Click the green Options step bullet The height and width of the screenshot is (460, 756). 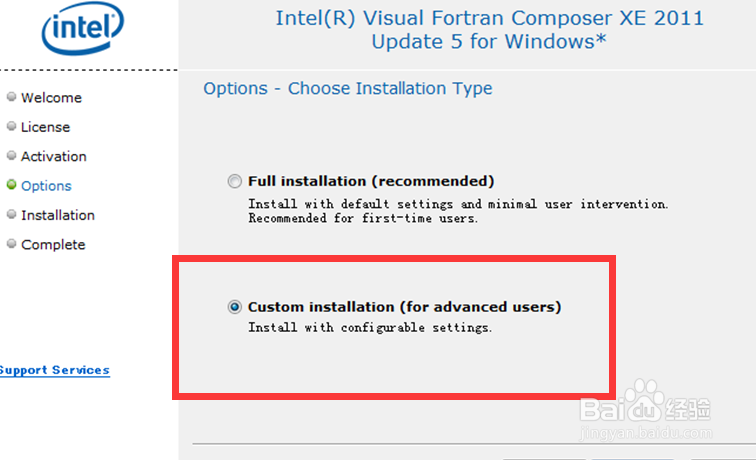tap(12, 185)
